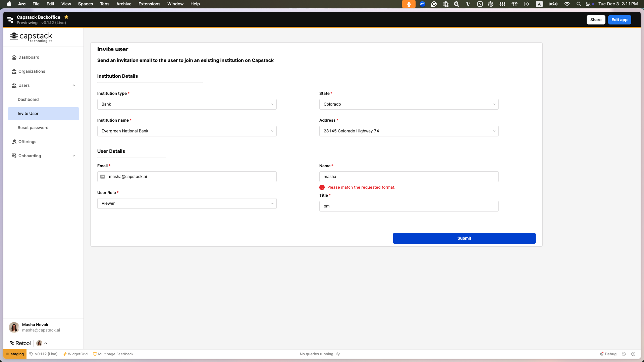Open the Apple menu
Image resolution: width=644 pixels, height=362 pixels.
point(9,4)
